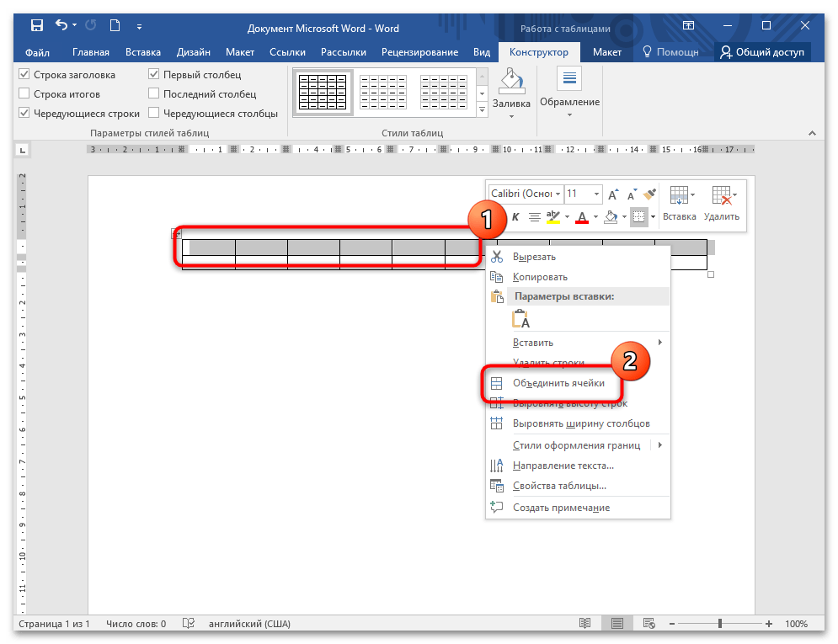Expand the Вставить submenu arrow
Viewport: 838px width, 644px height.
coord(660,343)
